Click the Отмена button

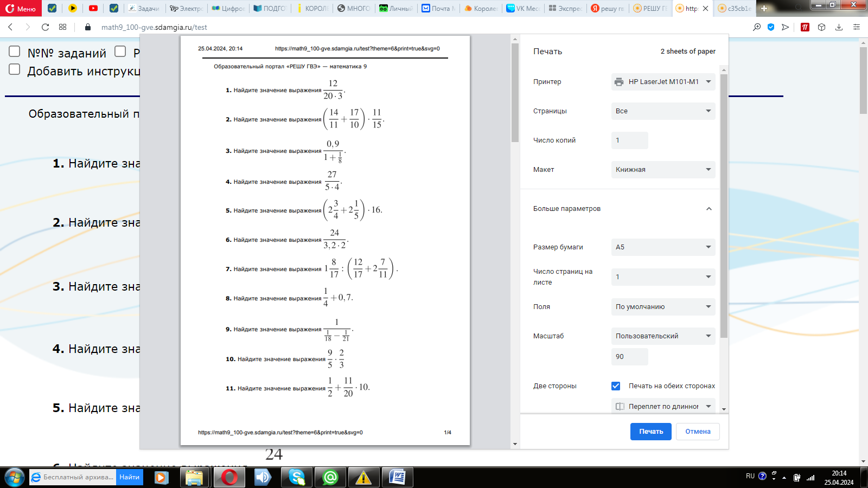point(698,432)
